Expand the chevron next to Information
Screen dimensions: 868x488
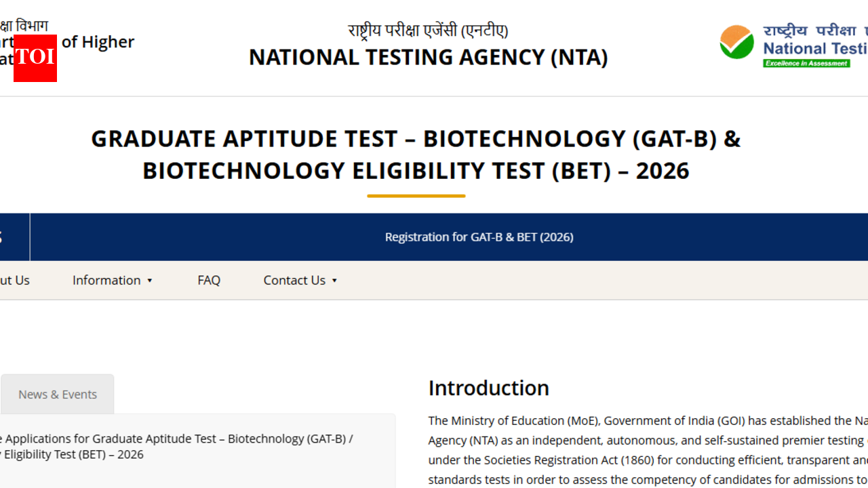pyautogui.click(x=150, y=281)
